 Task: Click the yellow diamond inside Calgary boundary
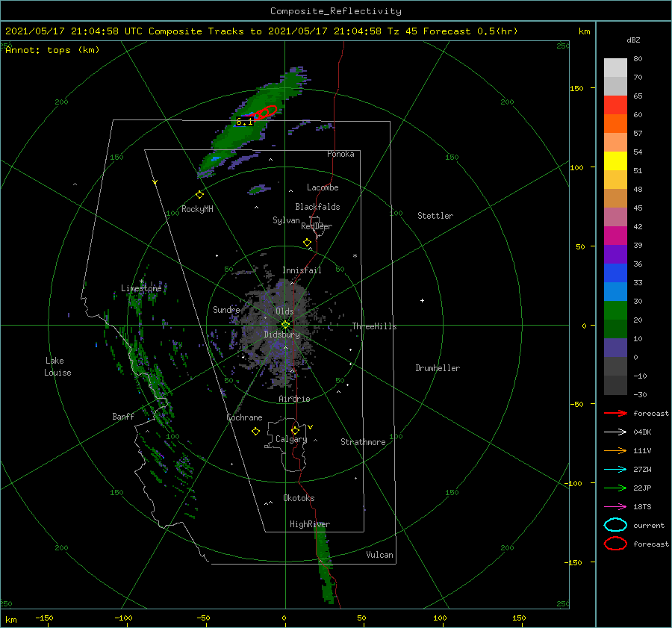[x=295, y=430]
